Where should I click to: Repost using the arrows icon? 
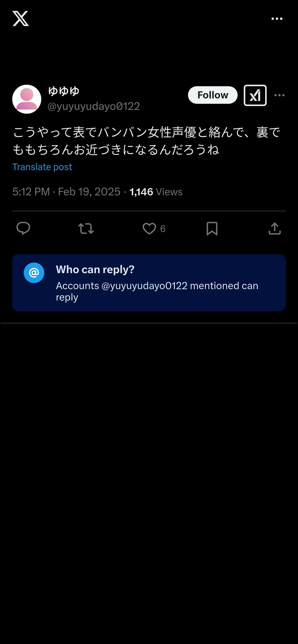click(86, 228)
